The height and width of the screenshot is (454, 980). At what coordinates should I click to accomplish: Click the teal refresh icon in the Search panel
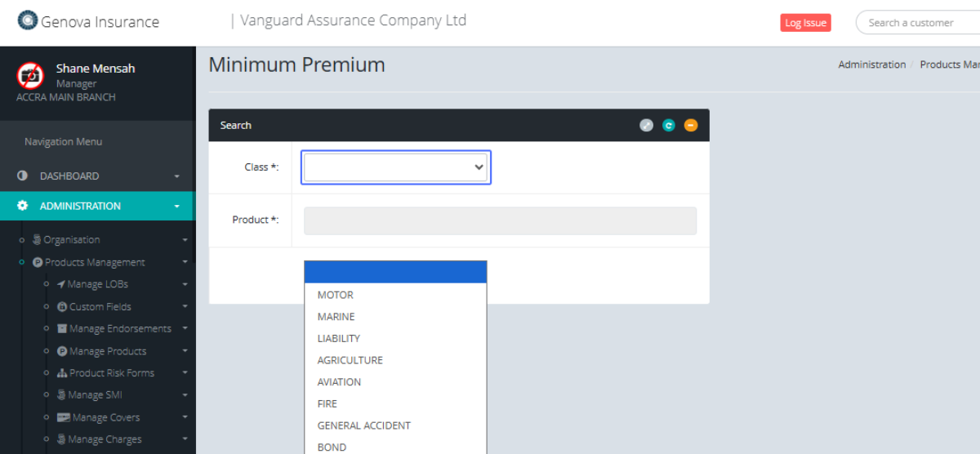669,125
